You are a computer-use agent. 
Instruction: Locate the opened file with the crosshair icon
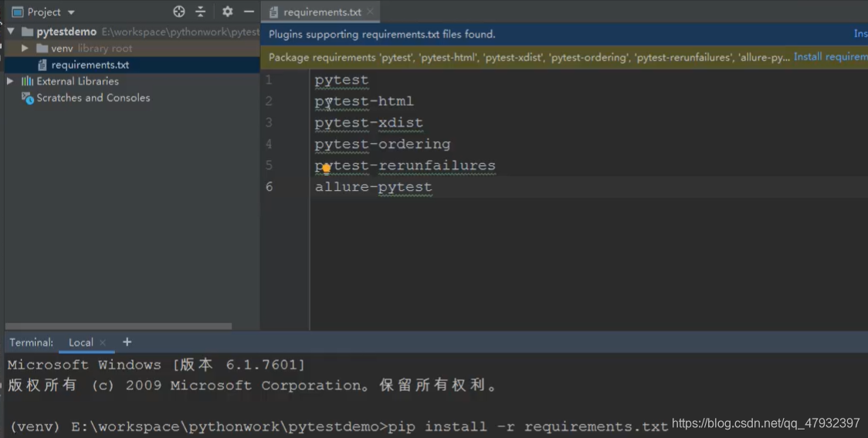[x=179, y=12]
